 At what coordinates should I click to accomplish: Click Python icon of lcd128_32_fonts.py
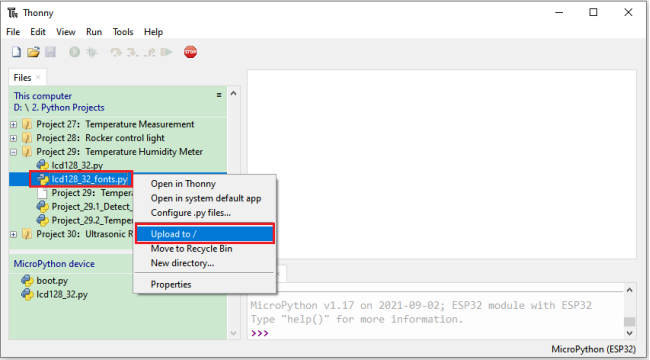pos(42,179)
